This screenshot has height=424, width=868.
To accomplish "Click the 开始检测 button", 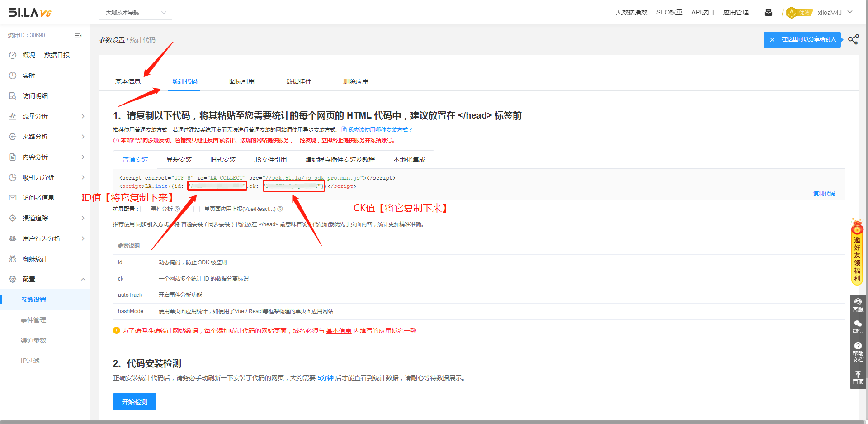I will [135, 402].
